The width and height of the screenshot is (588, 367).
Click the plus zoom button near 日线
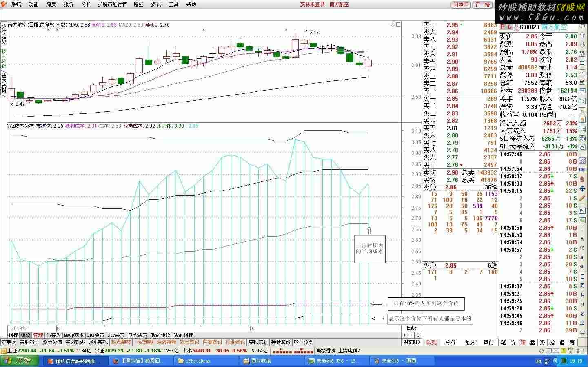[x=405, y=335]
